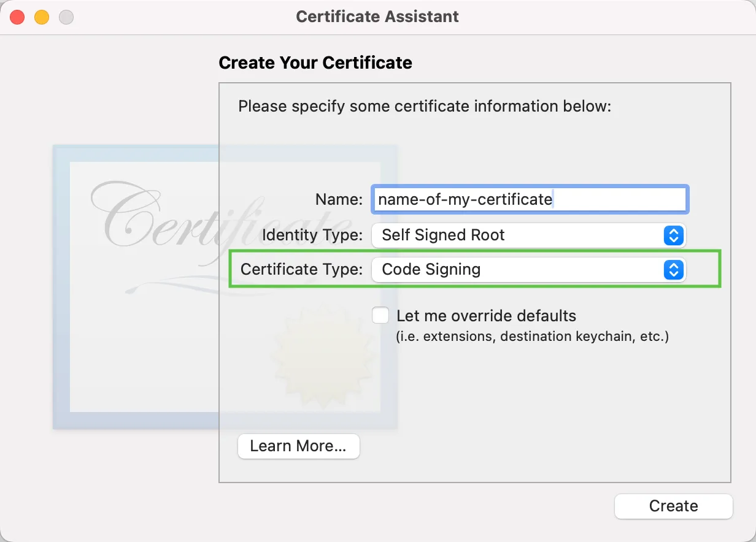Open the Identity Type dropdown
The image size is (756, 542).
[528, 235]
